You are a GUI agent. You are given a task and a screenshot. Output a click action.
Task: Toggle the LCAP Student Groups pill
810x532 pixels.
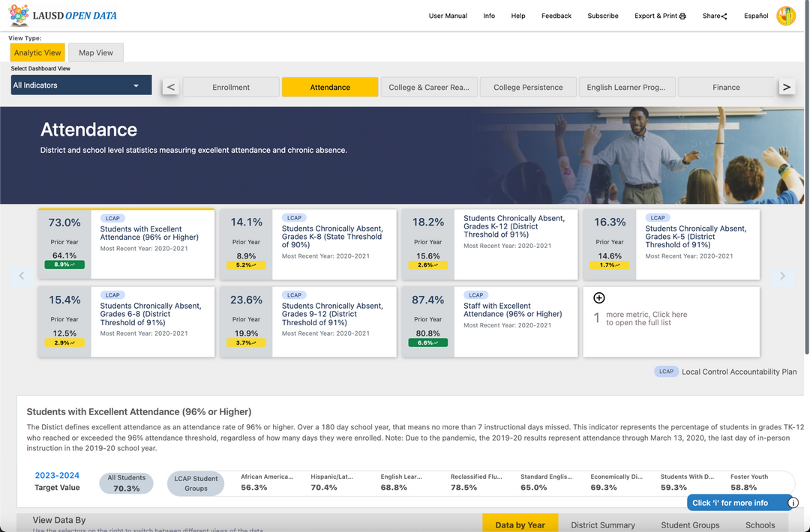[x=196, y=483]
